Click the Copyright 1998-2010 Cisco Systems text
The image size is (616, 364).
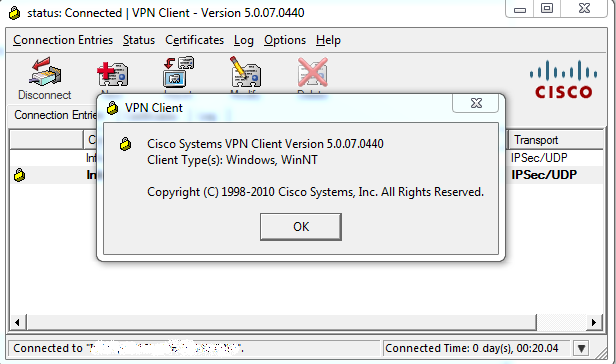pos(315,192)
